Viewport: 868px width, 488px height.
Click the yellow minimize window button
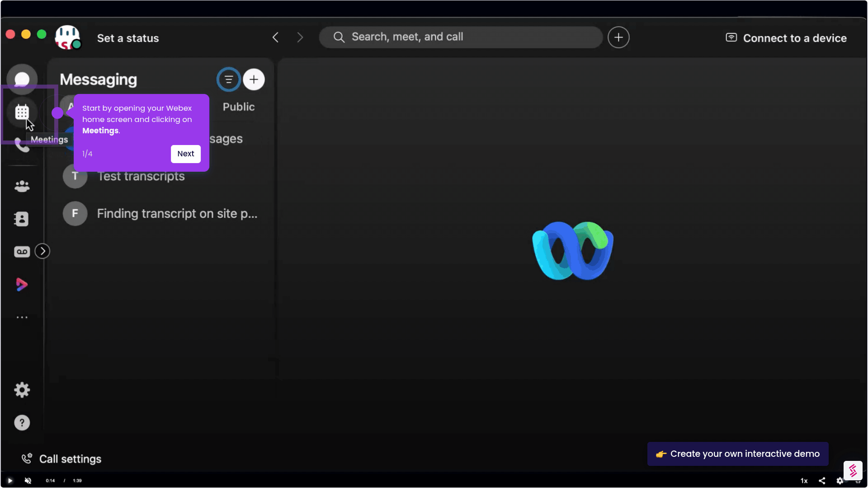coord(26,34)
